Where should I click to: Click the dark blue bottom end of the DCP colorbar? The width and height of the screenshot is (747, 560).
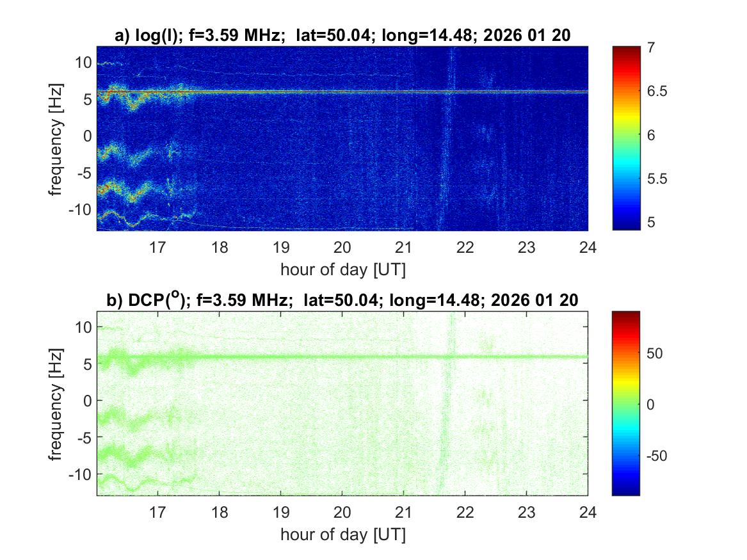(x=626, y=490)
